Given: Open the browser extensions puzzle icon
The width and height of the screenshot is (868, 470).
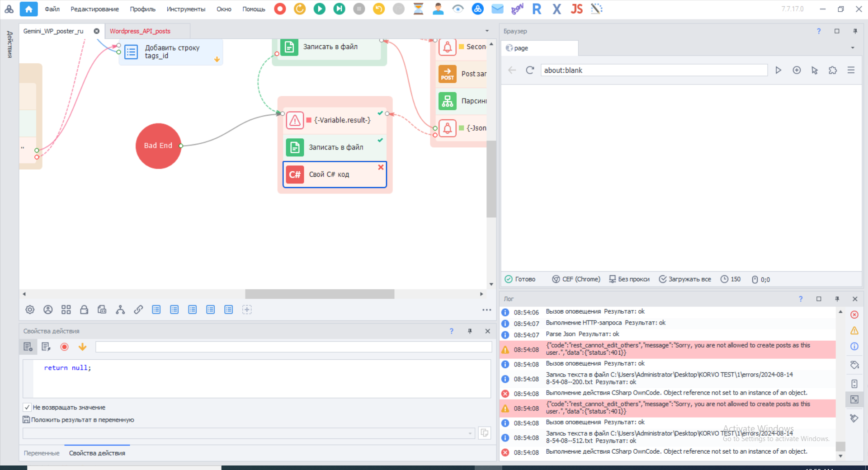Looking at the screenshot, I should pos(832,70).
